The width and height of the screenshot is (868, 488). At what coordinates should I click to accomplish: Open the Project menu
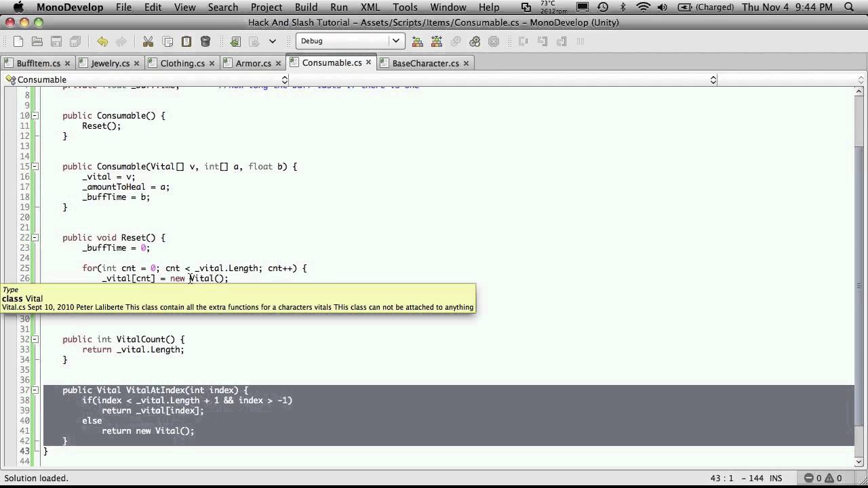click(x=267, y=7)
